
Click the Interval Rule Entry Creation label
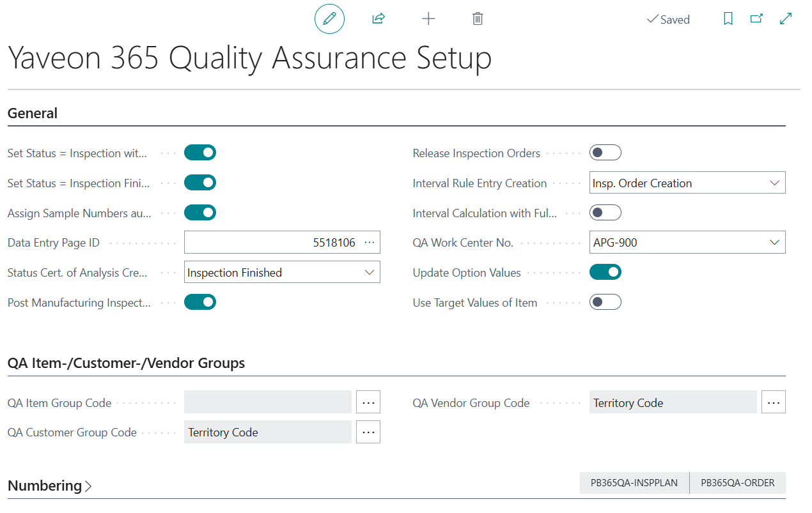[480, 183]
